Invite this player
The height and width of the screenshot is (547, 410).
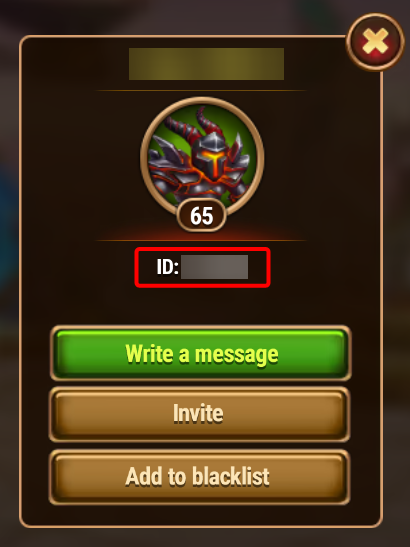point(200,414)
